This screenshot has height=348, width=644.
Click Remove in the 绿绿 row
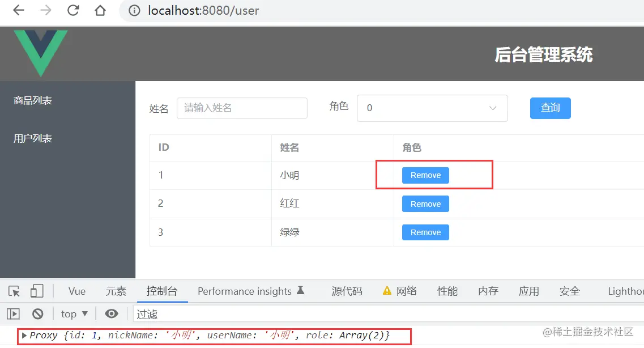[425, 232]
